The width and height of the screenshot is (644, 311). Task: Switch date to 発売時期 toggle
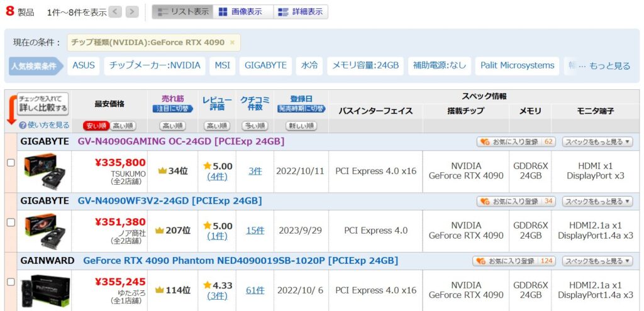(301, 109)
